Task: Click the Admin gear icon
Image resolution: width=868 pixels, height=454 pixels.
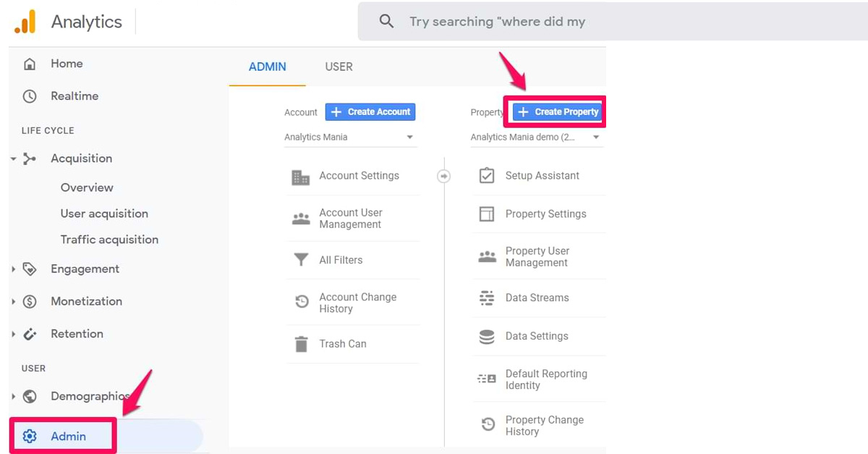Action: click(30, 436)
